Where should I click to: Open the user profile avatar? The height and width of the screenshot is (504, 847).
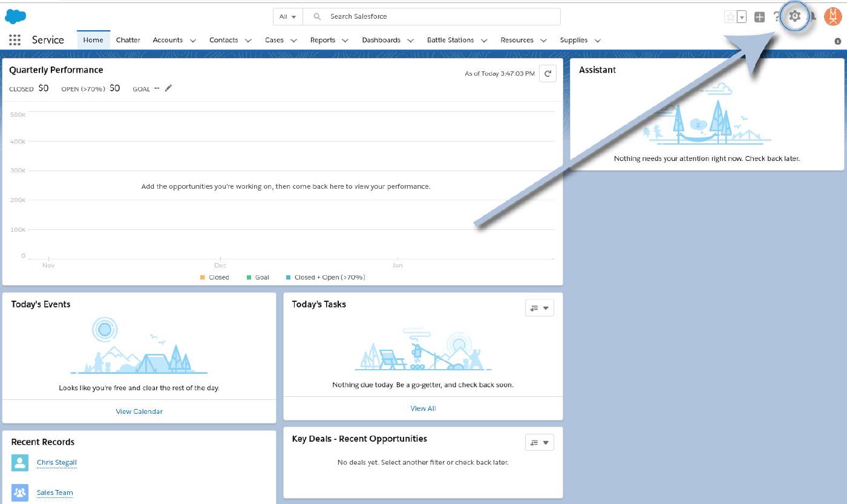pos(832,16)
